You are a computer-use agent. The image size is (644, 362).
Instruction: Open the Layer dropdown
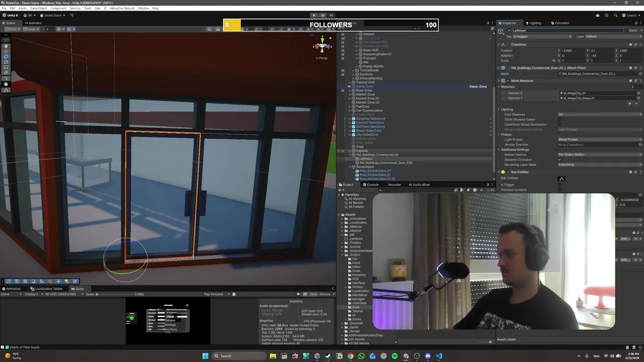(x=613, y=37)
